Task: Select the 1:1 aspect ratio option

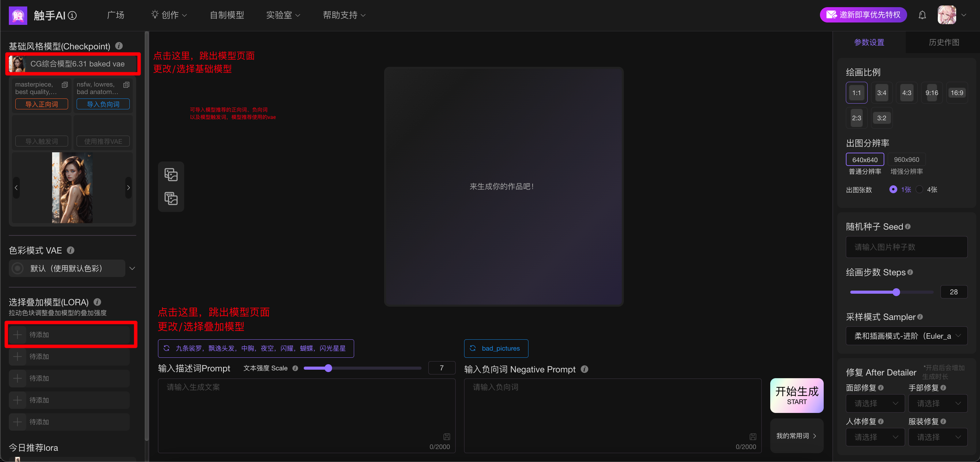Action: click(x=856, y=92)
